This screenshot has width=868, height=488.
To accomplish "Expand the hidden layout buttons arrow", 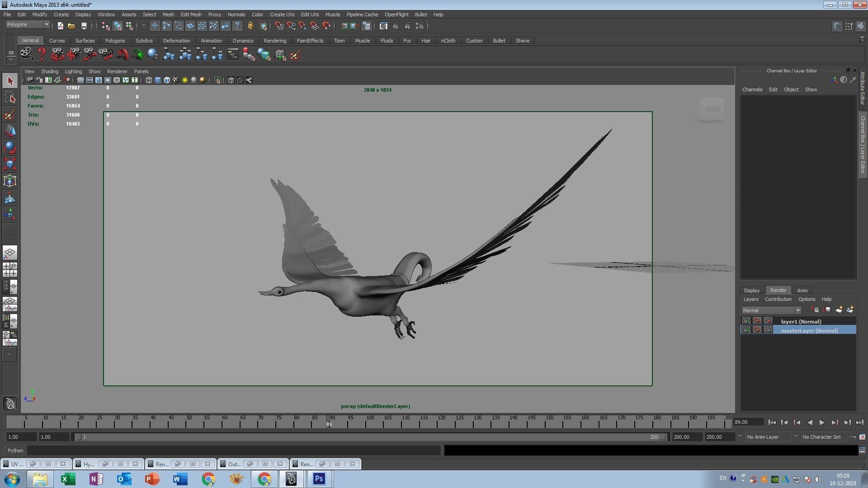I will click(9, 355).
